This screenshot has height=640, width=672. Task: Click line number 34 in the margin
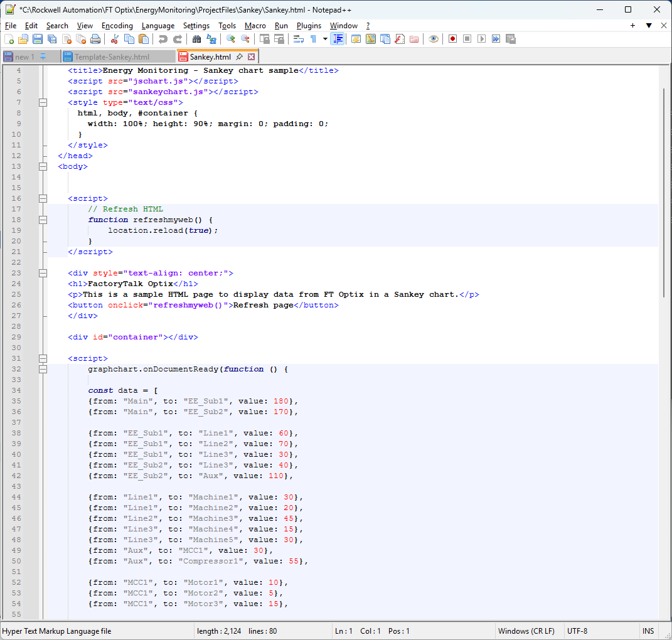[x=16, y=390]
